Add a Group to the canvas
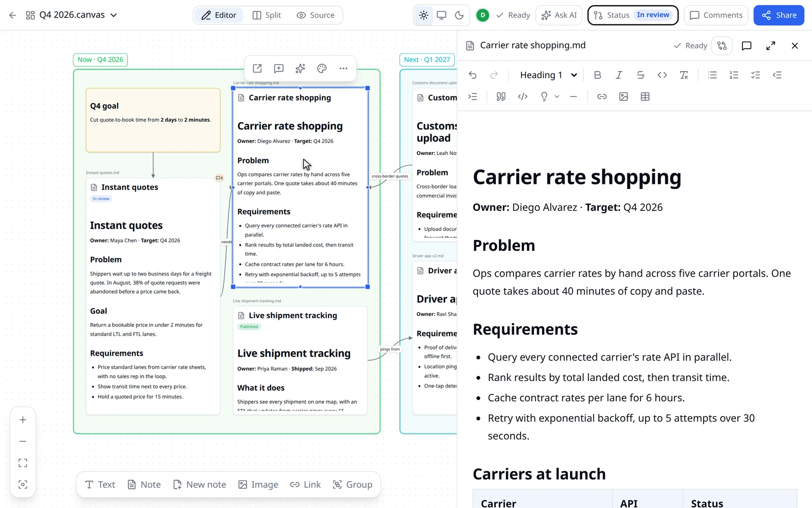Image resolution: width=812 pixels, height=508 pixels. coord(353,485)
